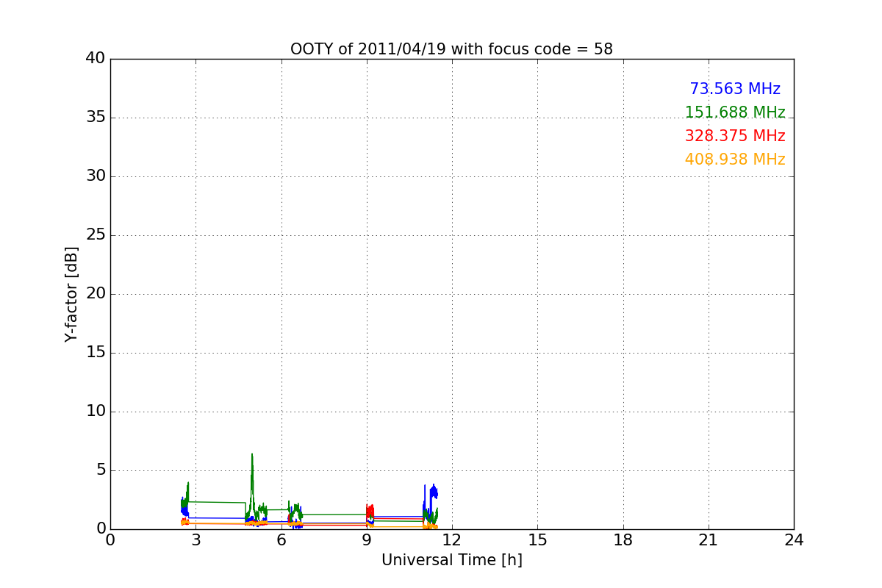Click the y-axis tick label 35

(96, 118)
